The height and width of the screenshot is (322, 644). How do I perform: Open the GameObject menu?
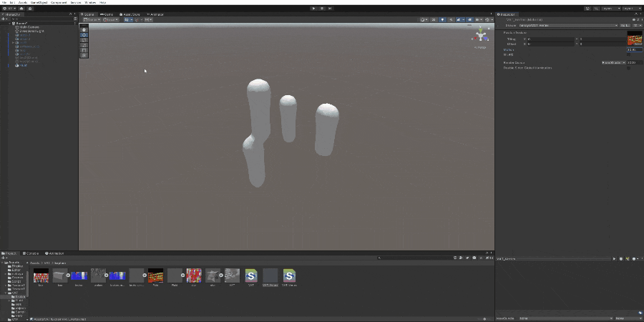pyautogui.click(x=39, y=2)
